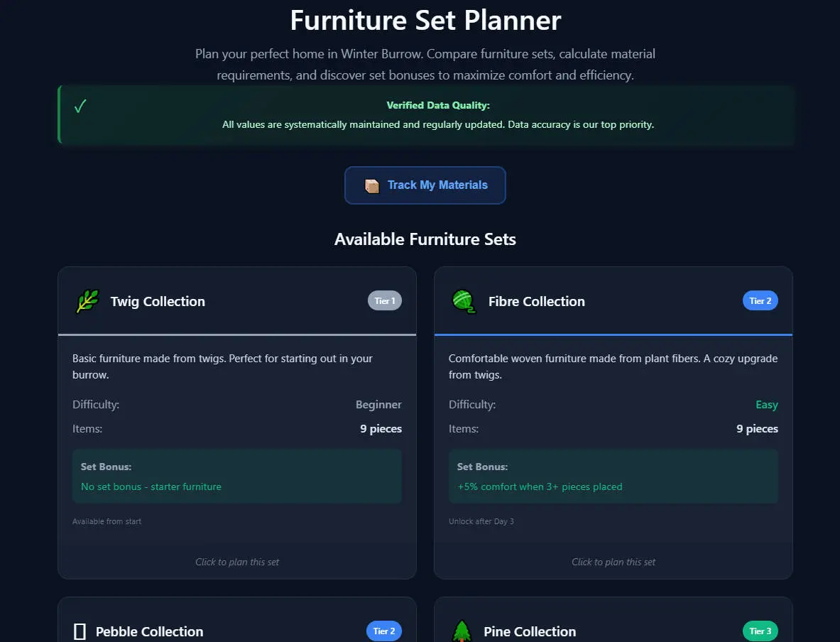This screenshot has height=642, width=840.
Task: Click the green checkmark in the data banner
Action: coord(80,106)
